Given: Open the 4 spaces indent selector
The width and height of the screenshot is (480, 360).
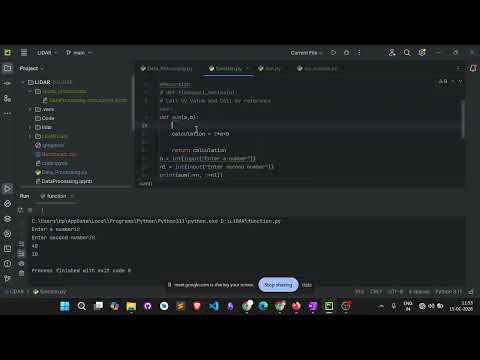Looking at the screenshot, I should pyautogui.click(x=419, y=292).
